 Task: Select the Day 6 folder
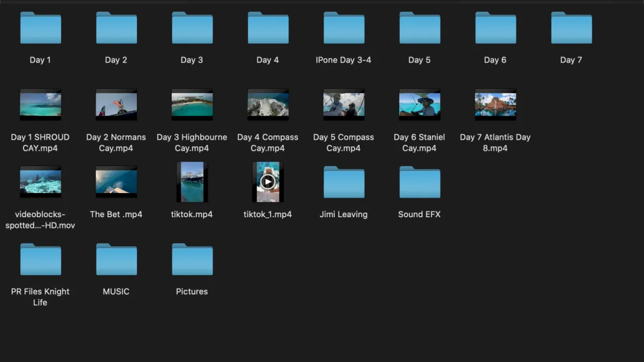tap(495, 28)
